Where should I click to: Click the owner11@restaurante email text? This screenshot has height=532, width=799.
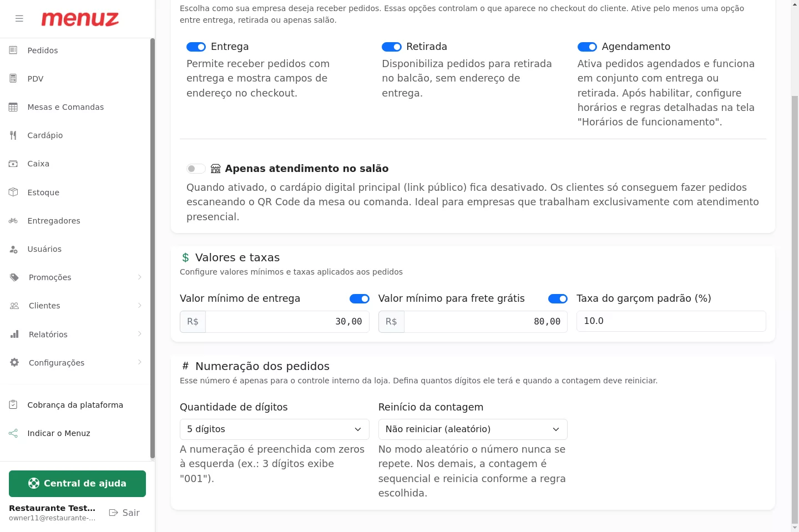[52, 518]
